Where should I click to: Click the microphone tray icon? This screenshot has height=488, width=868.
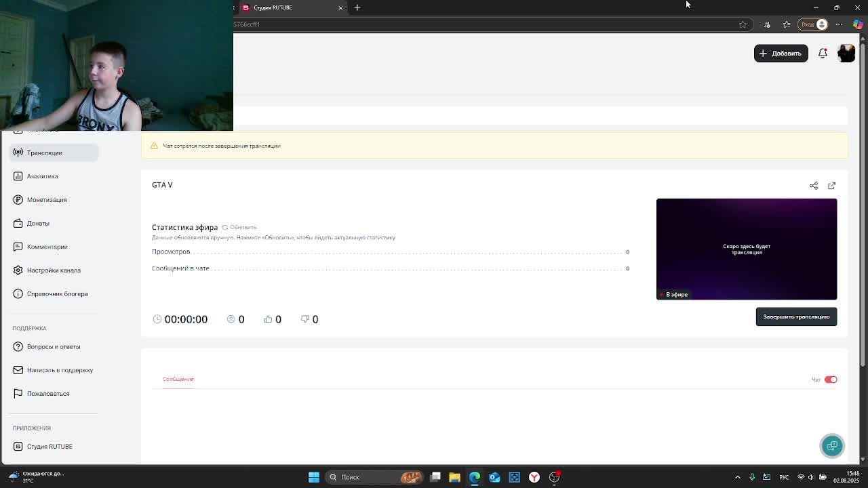[752, 477]
